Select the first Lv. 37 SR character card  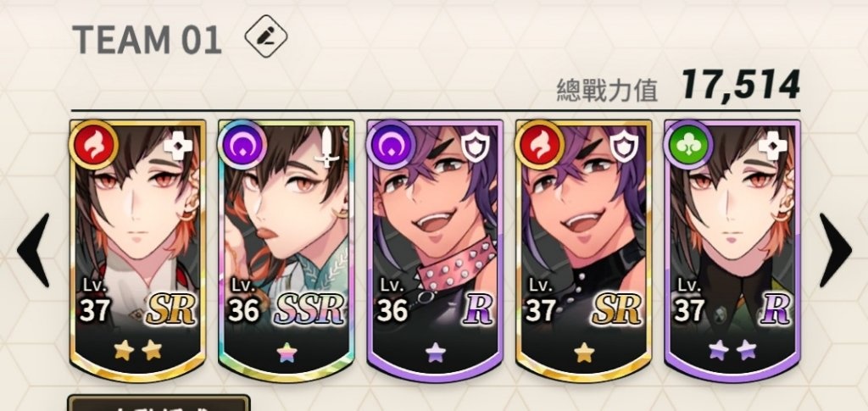click(x=138, y=250)
